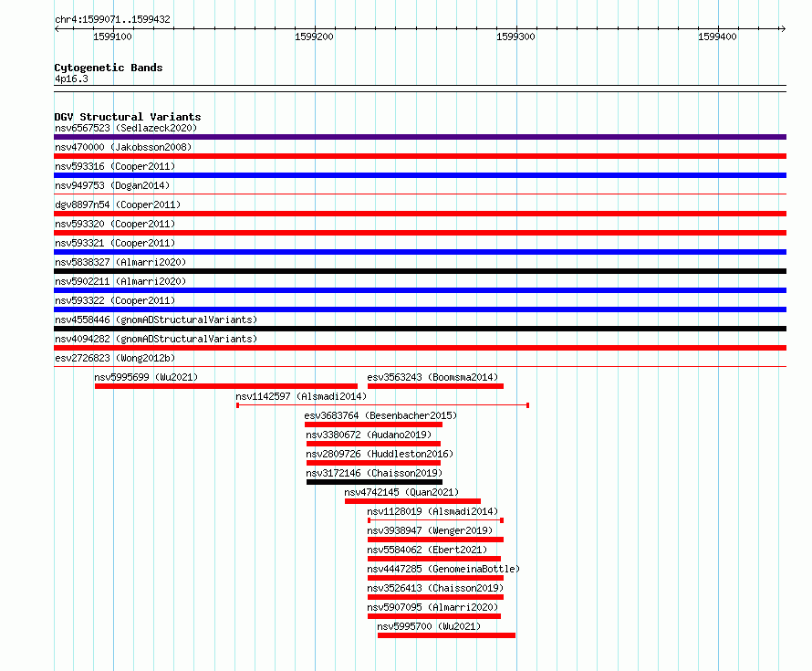
Task: Click the 1599200 ruler position
Action: (x=314, y=37)
